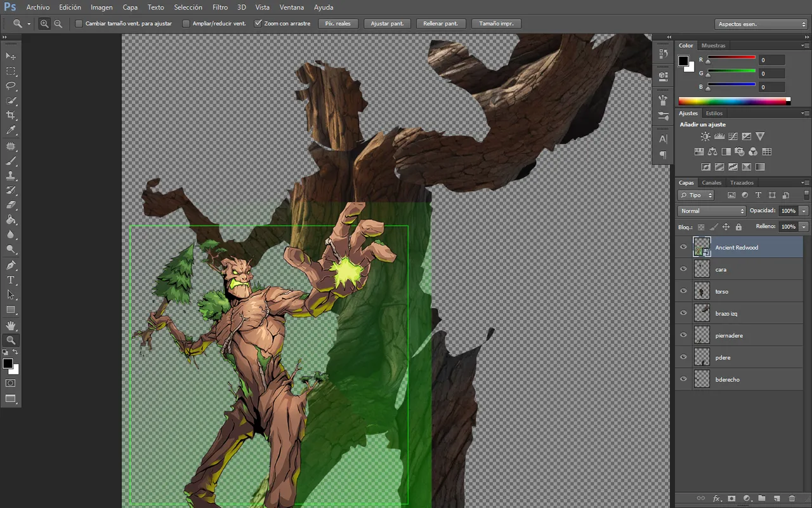Hide the cara layer

683,269
